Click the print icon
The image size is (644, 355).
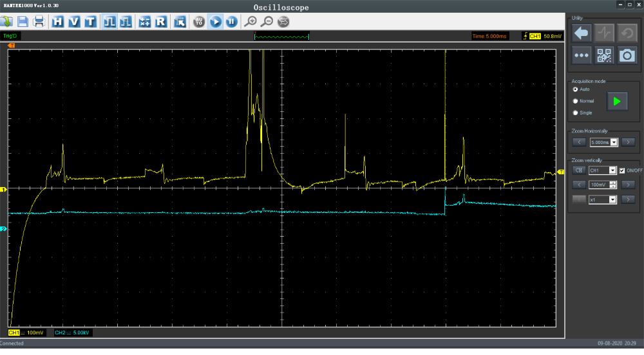[39, 22]
